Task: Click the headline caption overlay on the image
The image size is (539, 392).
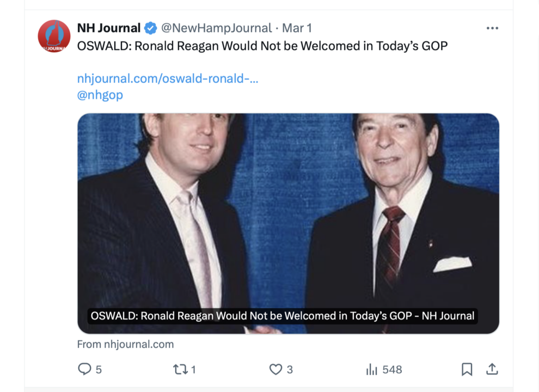Action: (x=282, y=316)
